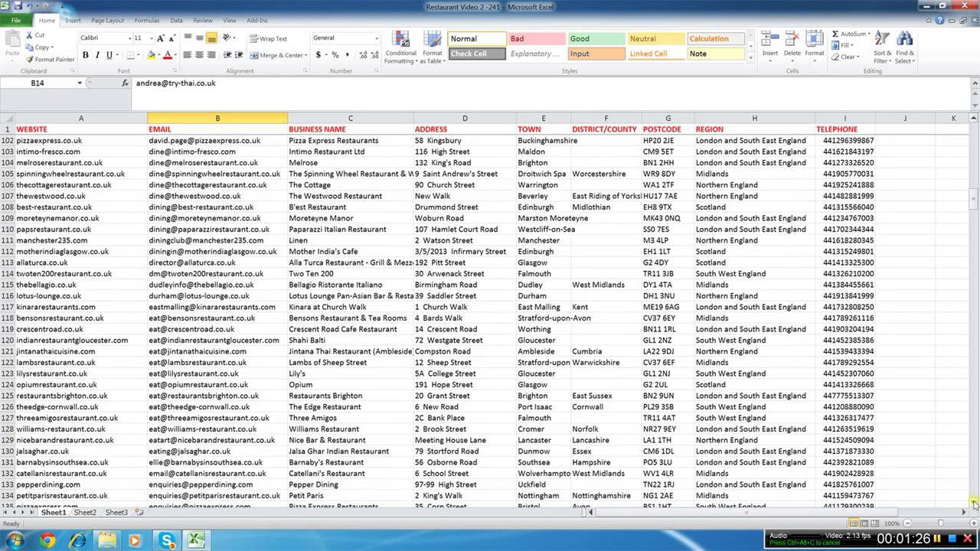
Task: Toggle Top Align in the Alignment group
Action: (187, 38)
